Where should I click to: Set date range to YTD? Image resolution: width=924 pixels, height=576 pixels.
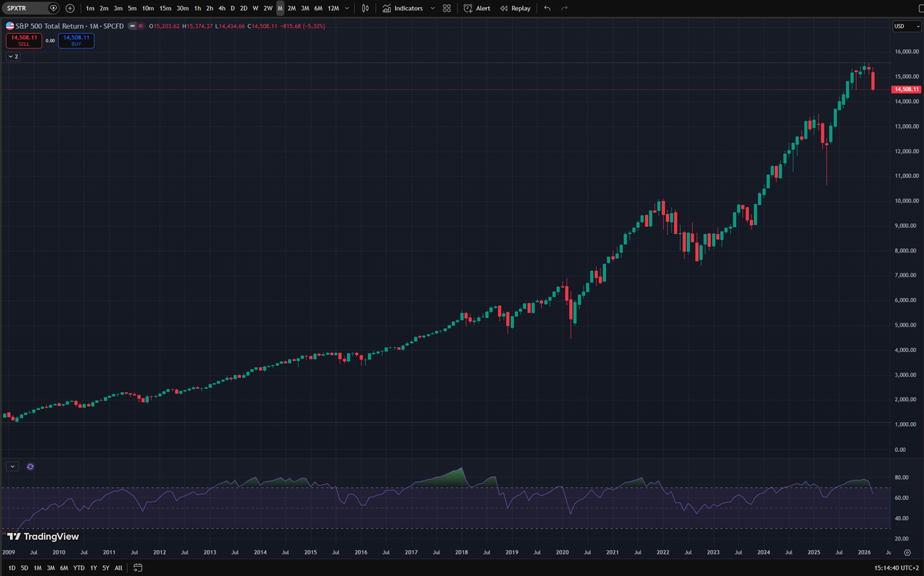(x=79, y=568)
